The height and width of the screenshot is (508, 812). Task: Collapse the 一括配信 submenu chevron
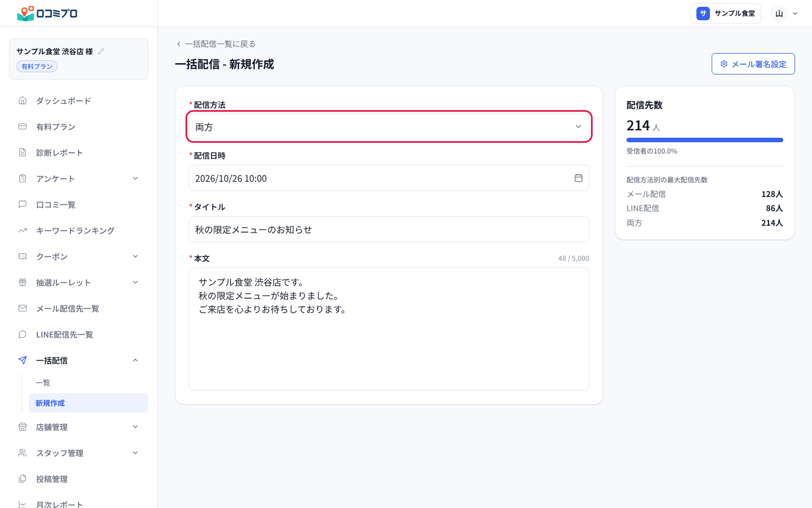point(135,360)
